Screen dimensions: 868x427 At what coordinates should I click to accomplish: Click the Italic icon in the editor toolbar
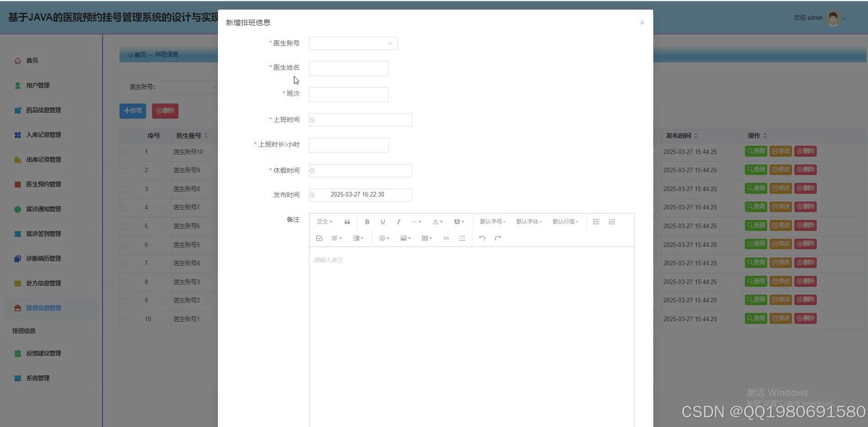click(x=399, y=221)
